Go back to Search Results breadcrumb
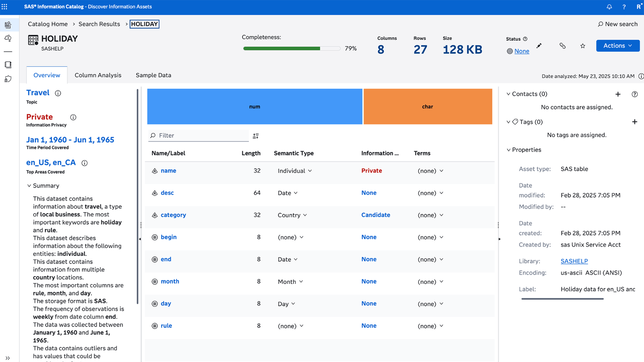The height and width of the screenshot is (362, 644). pyautogui.click(x=99, y=24)
